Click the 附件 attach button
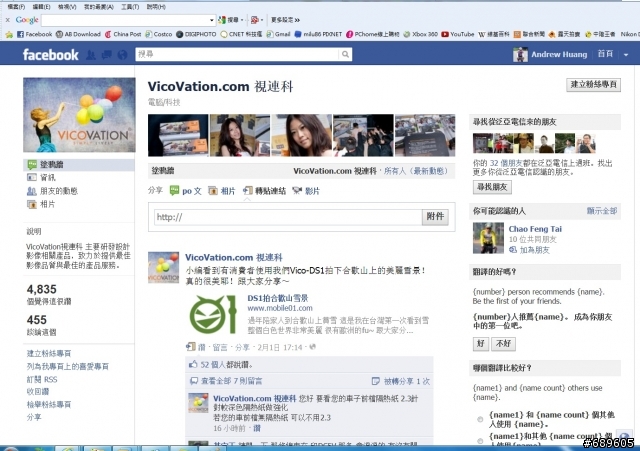The width and height of the screenshot is (640, 451). 435,216
